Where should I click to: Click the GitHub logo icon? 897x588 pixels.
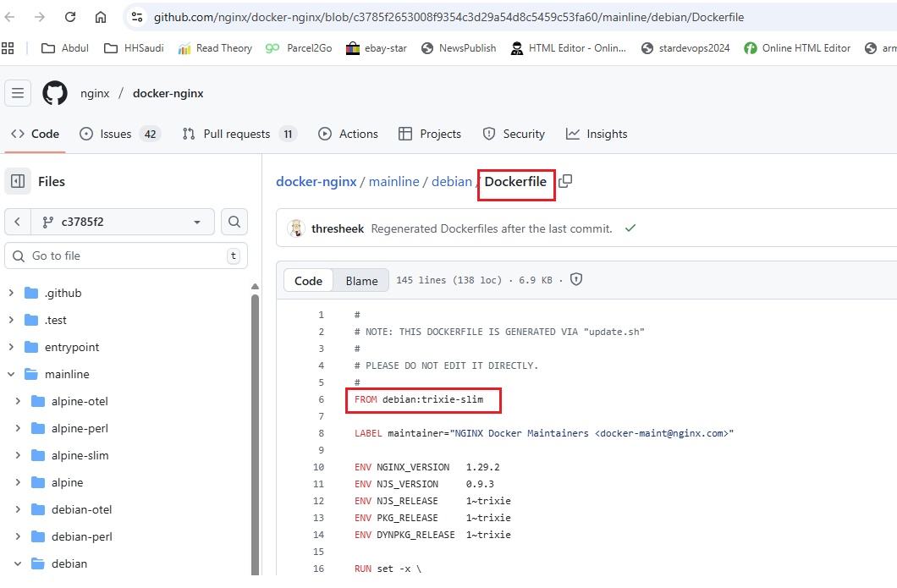(55, 93)
